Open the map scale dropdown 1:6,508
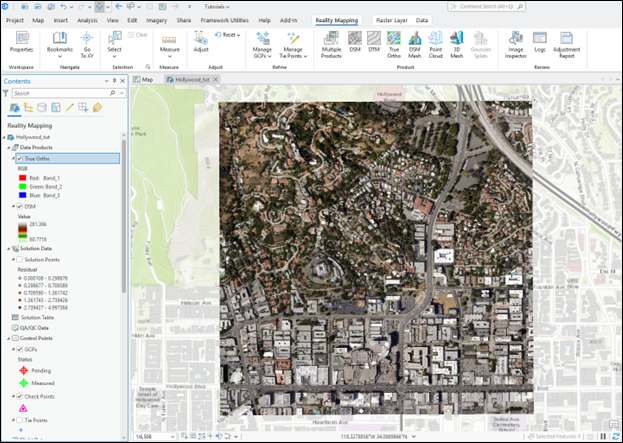 point(173,436)
